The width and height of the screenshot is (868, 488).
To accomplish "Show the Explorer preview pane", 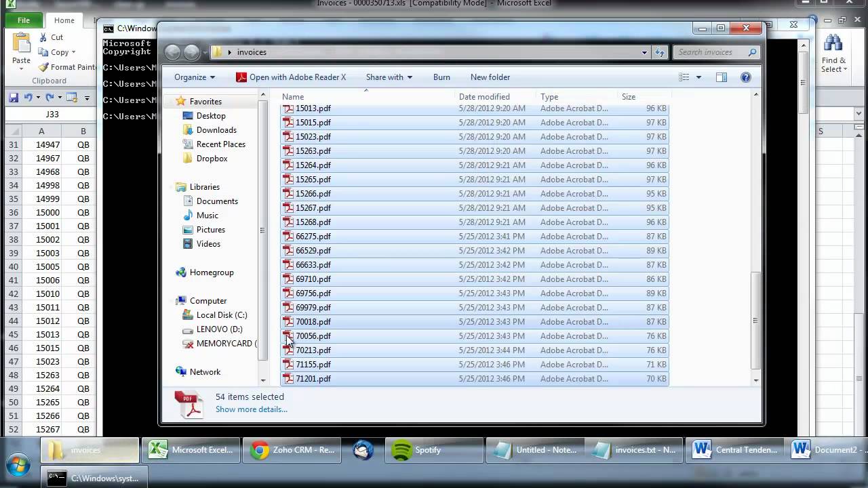I will [722, 77].
